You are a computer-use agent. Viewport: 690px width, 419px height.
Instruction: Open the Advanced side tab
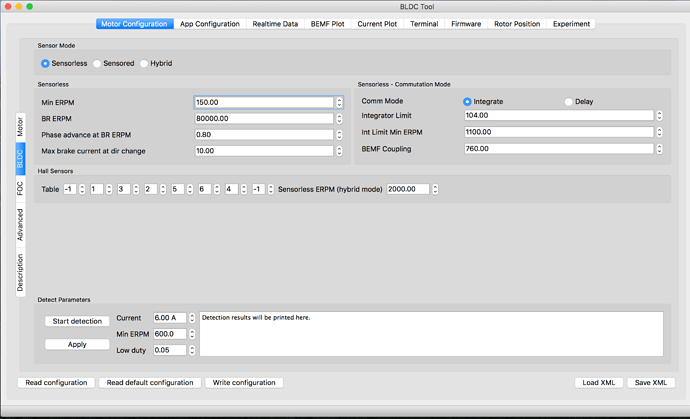tap(20, 225)
